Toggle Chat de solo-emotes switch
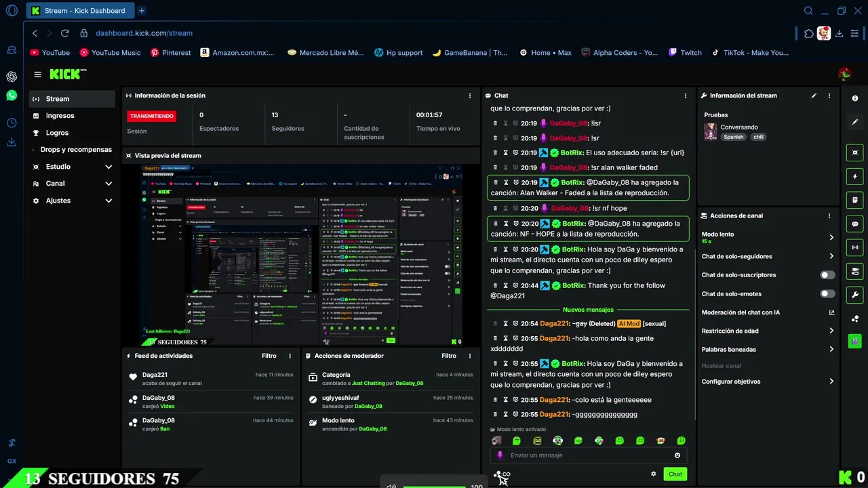868x488 pixels. pos(827,293)
